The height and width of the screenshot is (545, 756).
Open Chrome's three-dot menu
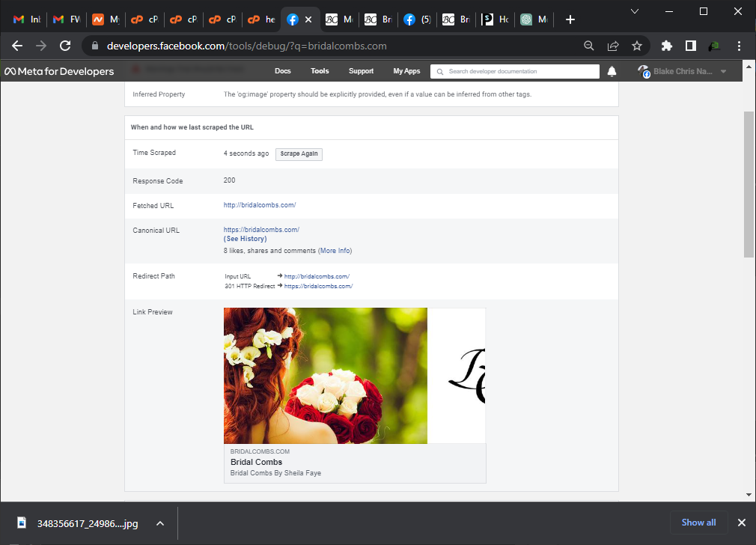pos(739,46)
